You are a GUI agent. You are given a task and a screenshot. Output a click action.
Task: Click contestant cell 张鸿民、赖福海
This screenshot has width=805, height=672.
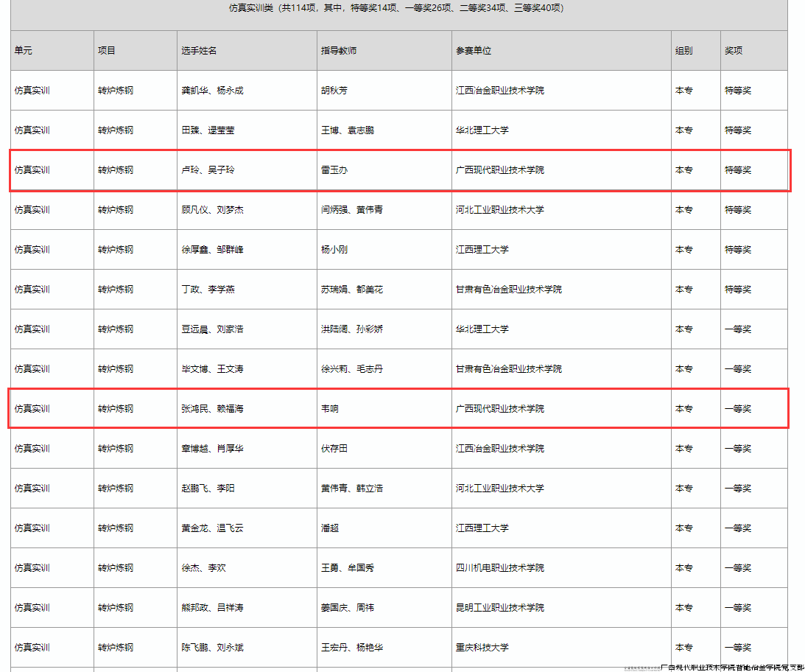212,409
